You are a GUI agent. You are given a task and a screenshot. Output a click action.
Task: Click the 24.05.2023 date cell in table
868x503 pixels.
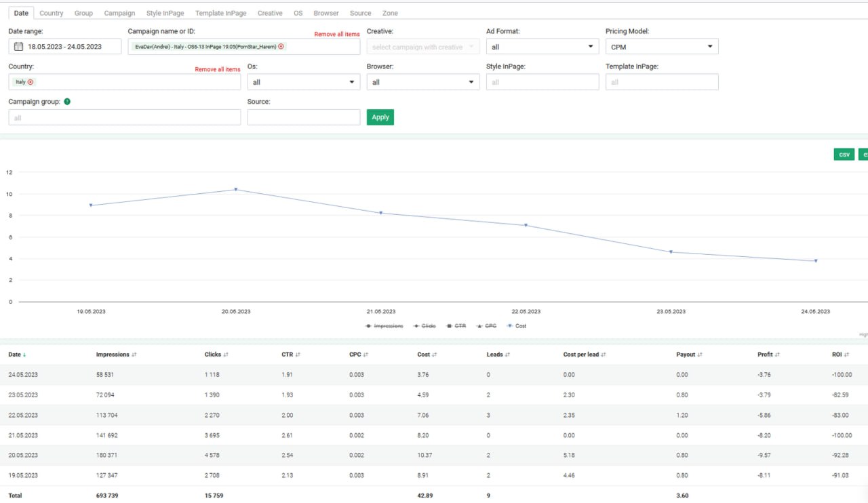(x=23, y=375)
